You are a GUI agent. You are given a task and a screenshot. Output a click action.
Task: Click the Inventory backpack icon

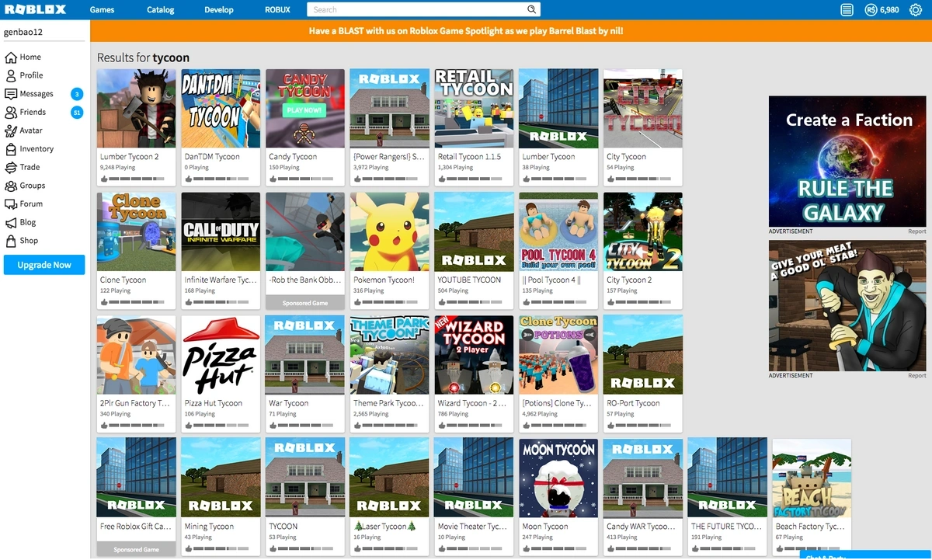tap(11, 149)
